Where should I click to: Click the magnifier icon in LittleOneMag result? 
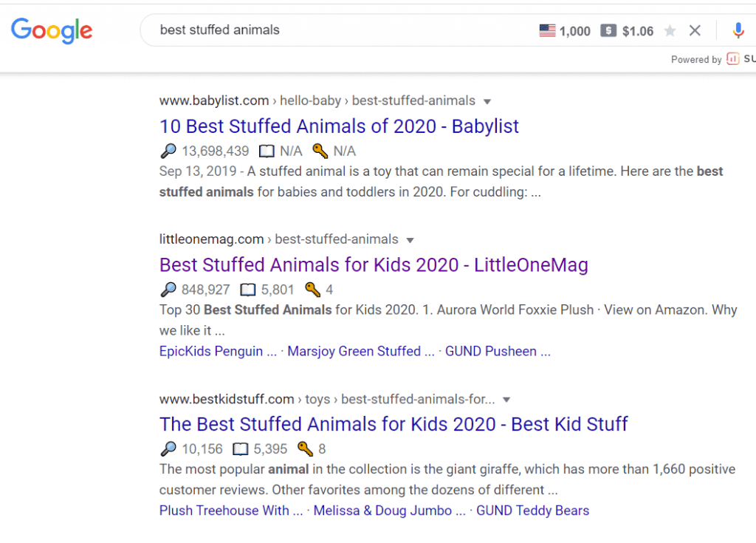pyautogui.click(x=168, y=290)
